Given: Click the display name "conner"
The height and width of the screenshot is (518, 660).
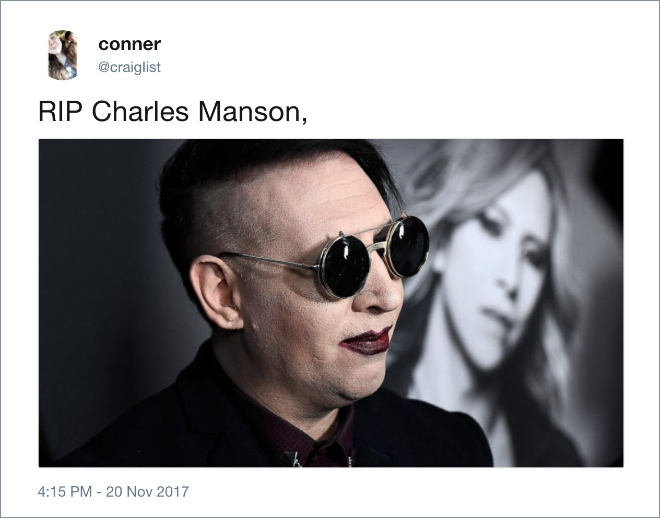Looking at the screenshot, I should [130, 44].
